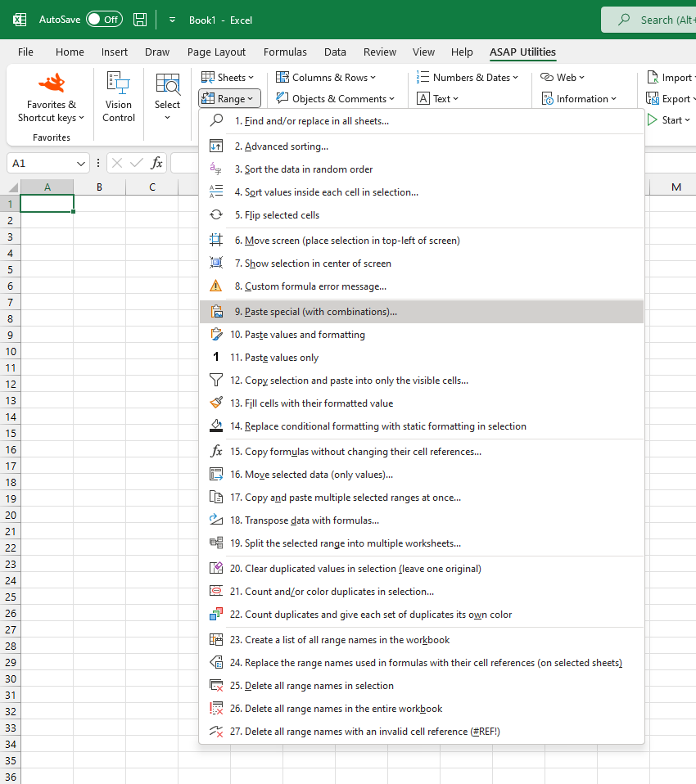Click the Search box in title bar
Viewport: 696px width, 784px height.
coord(649,20)
